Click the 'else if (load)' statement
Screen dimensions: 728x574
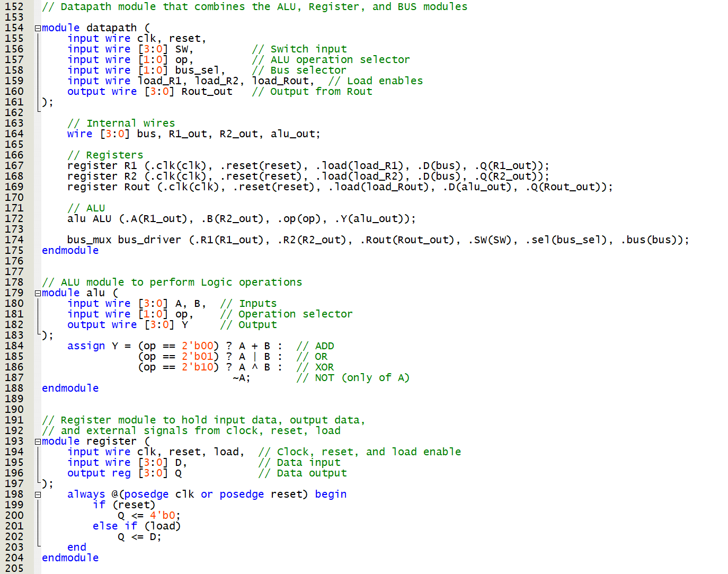coord(137,526)
